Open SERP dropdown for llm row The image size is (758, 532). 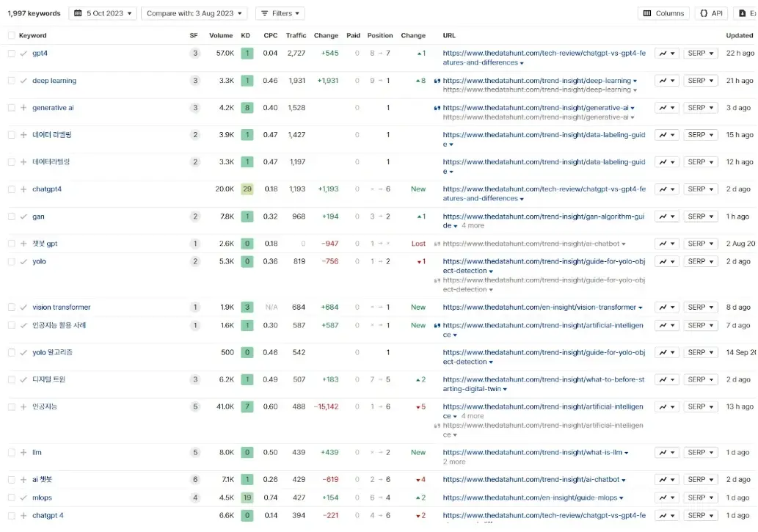click(701, 452)
